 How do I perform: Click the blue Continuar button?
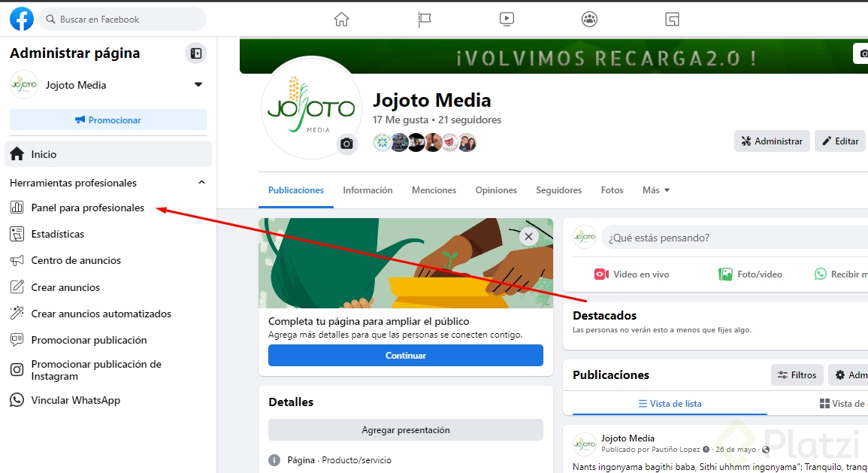tap(406, 356)
